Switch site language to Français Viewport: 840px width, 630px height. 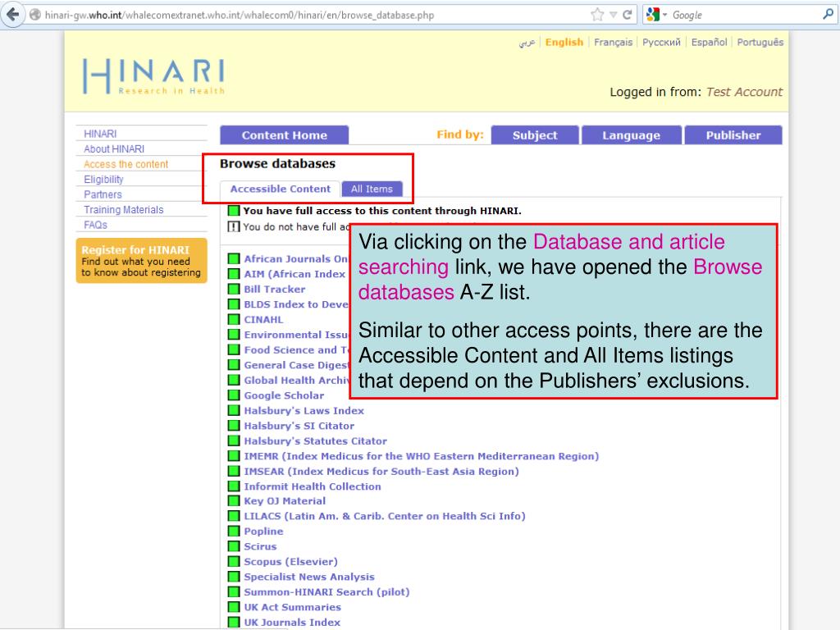click(613, 43)
